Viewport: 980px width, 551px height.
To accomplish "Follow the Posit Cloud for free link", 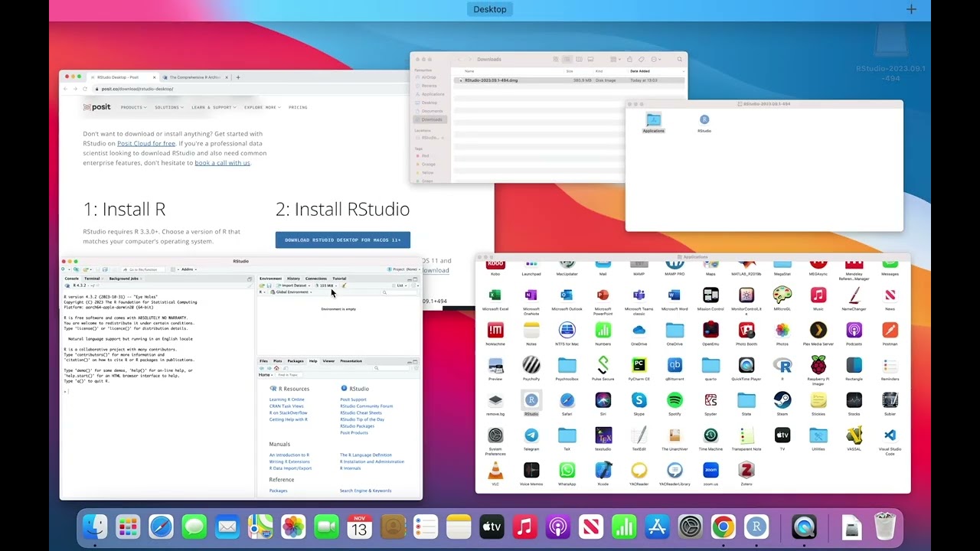I will click(146, 143).
